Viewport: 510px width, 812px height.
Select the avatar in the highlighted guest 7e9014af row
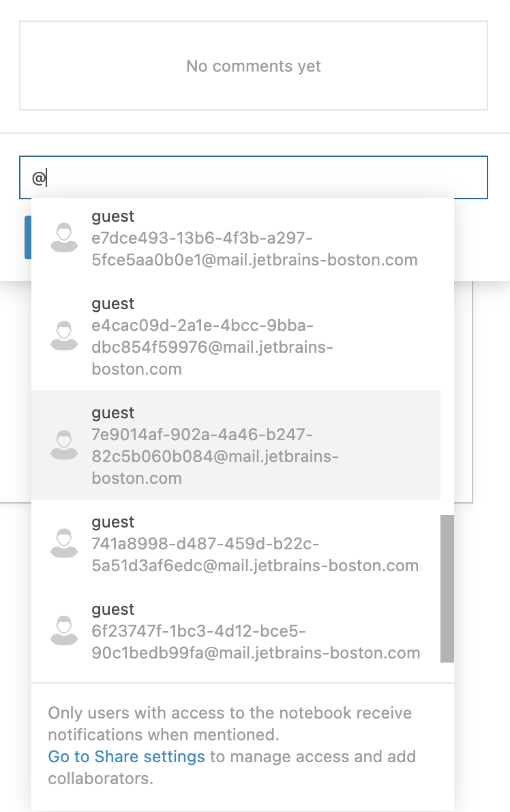(x=64, y=446)
